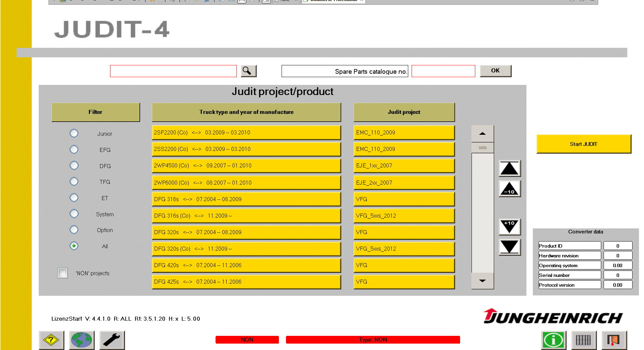Enable the 'NON' projects checkbox

tap(62, 273)
